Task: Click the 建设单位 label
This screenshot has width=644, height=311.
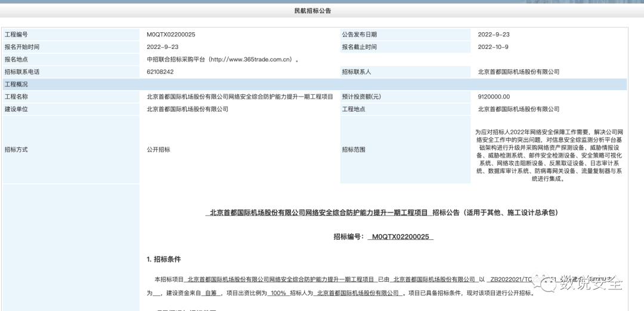Action: point(16,109)
